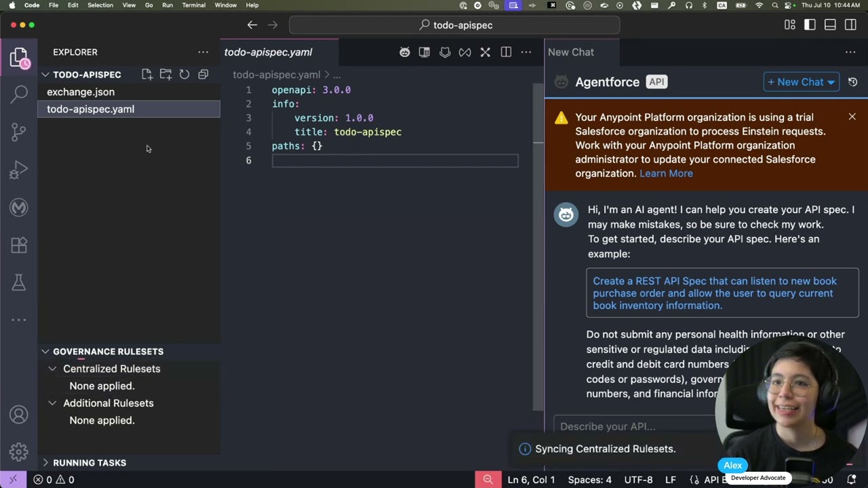Open the Run and Debug view
868x488 pixels.
[19, 169]
